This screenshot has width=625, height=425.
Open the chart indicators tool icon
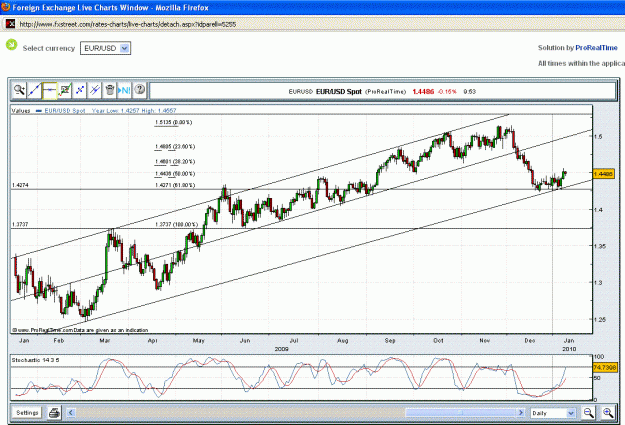tap(65, 90)
